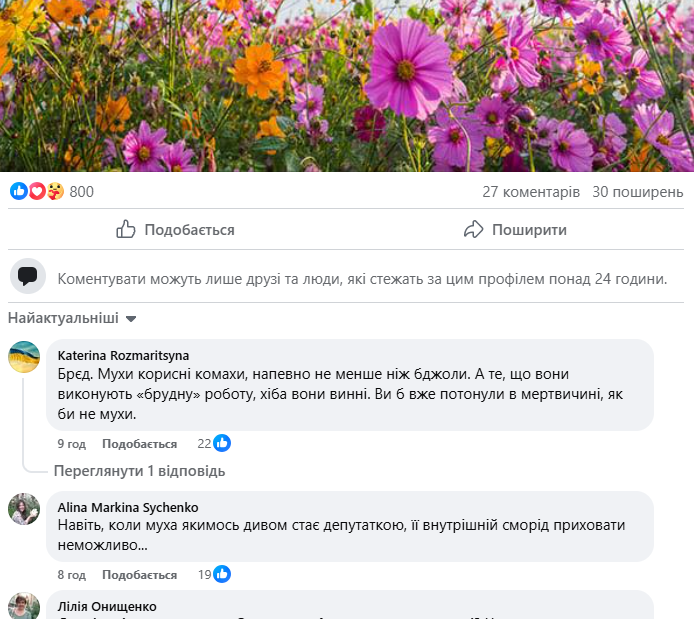Open the flower field post photo

click(347, 85)
